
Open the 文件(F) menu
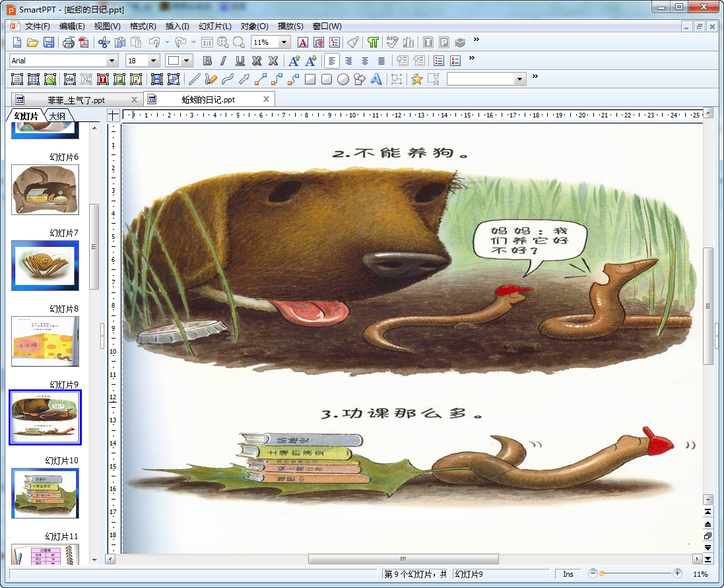[x=37, y=26]
